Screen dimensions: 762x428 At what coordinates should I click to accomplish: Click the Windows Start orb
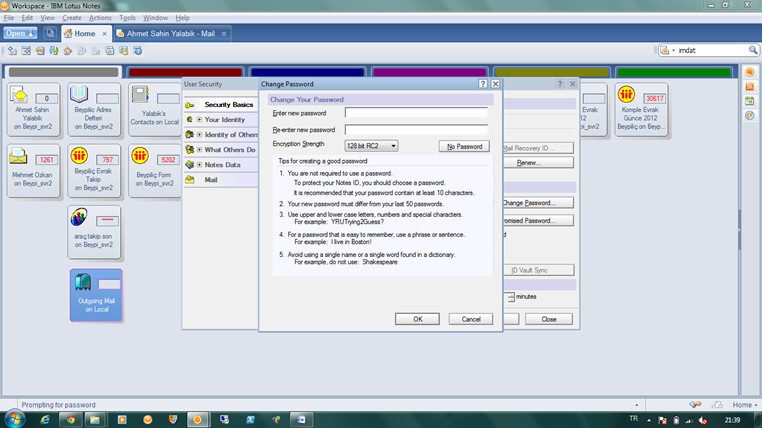pyautogui.click(x=15, y=419)
